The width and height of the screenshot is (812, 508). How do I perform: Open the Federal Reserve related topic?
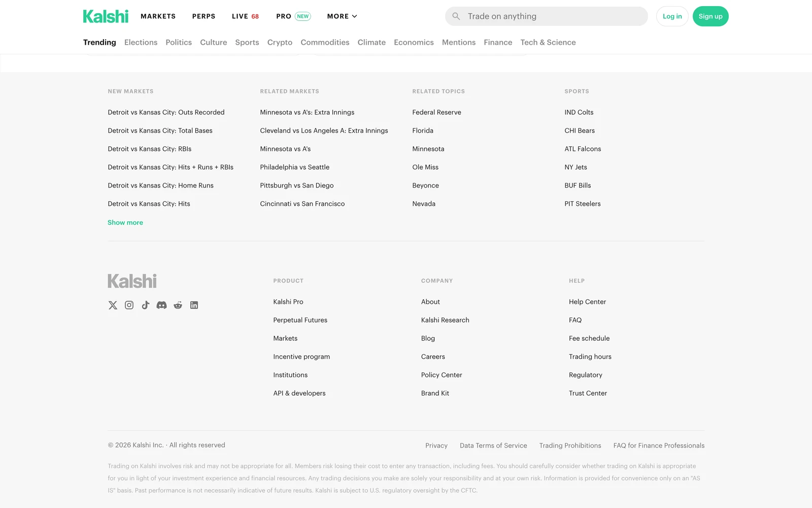pos(436,112)
